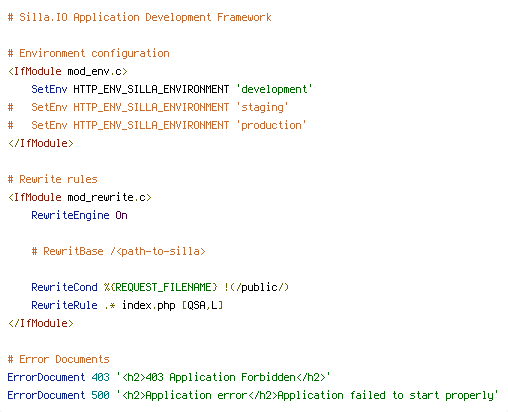
Task: Click the commented 'production' string value
Action: click(271, 125)
